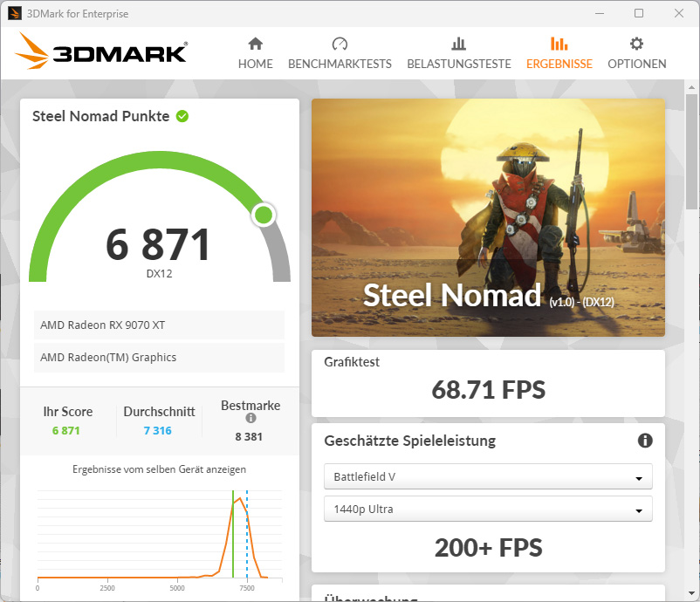Expand the 1440p Ultra resolution dropdown
The width and height of the screenshot is (700, 602).
point(488,509)
